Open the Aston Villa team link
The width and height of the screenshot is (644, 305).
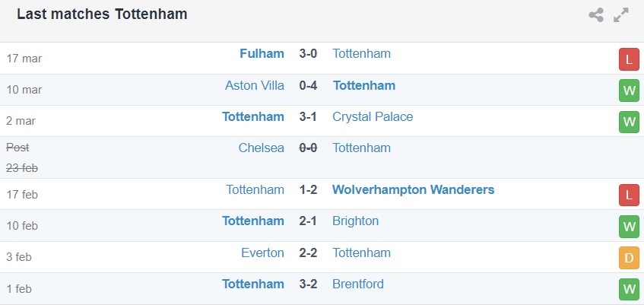254,85
